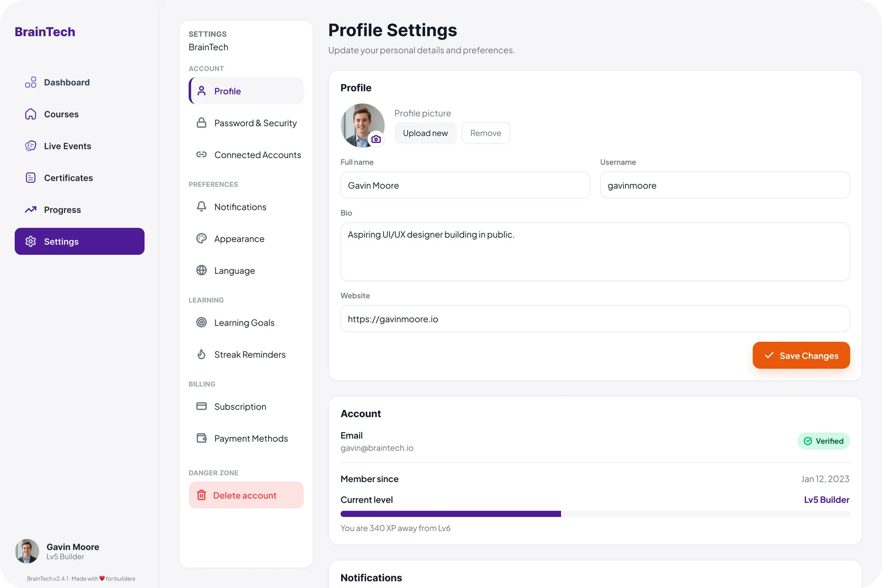Click the Progress trend arrow icon
The width and height of the screenshot is (882, 588).
point(30,210)
